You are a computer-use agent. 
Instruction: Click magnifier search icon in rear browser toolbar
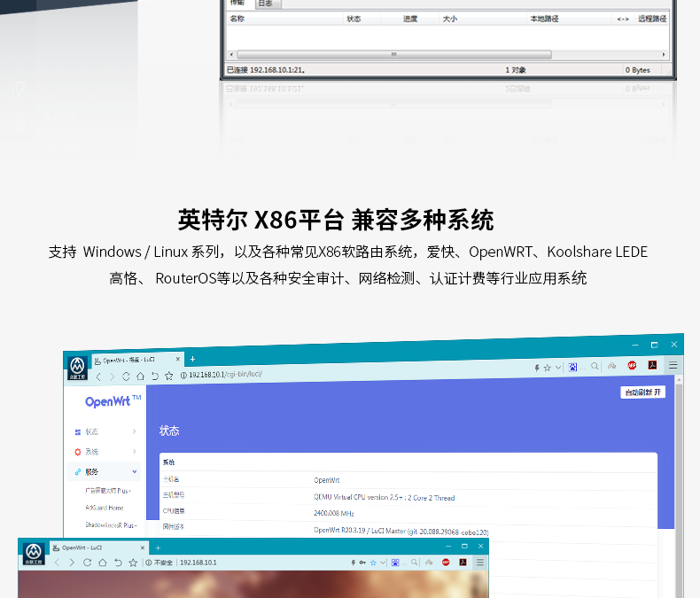[595, 367]
